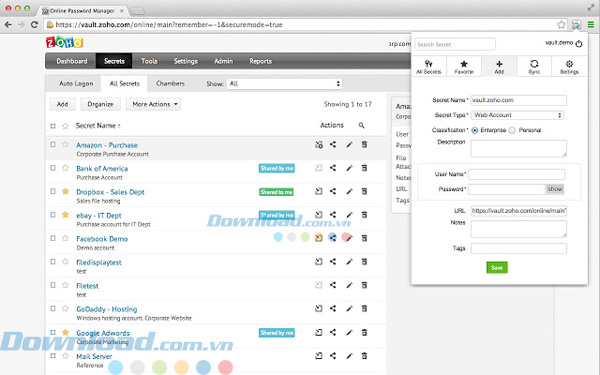The height and width of the screenshot is (375, 600).
Task: Open Favorite in extension popup
Action: pos(464,67)
